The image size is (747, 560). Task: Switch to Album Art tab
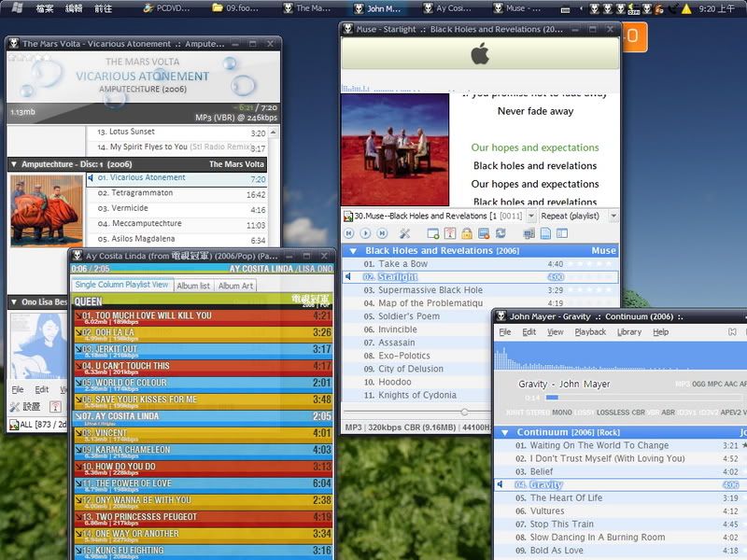(235, 286)
